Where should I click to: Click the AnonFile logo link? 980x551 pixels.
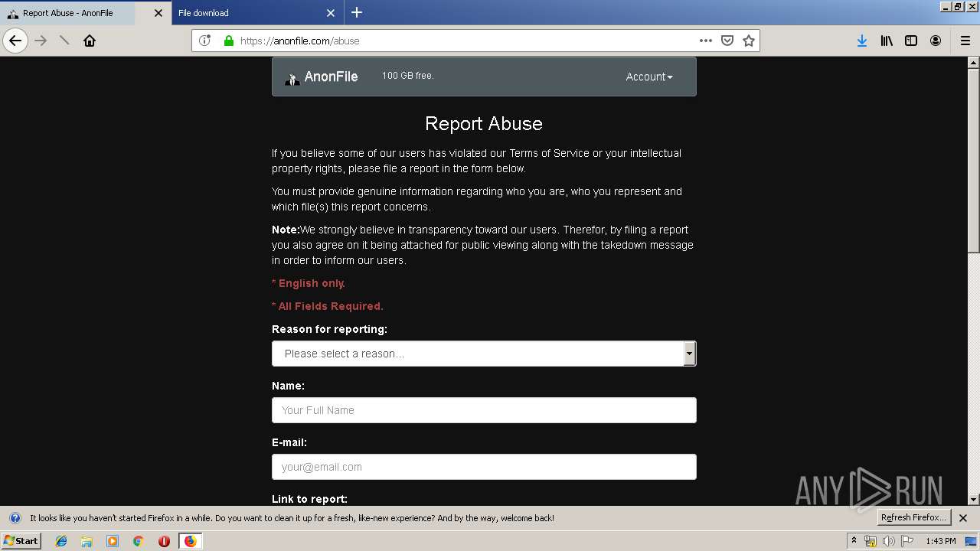[322, 77]
